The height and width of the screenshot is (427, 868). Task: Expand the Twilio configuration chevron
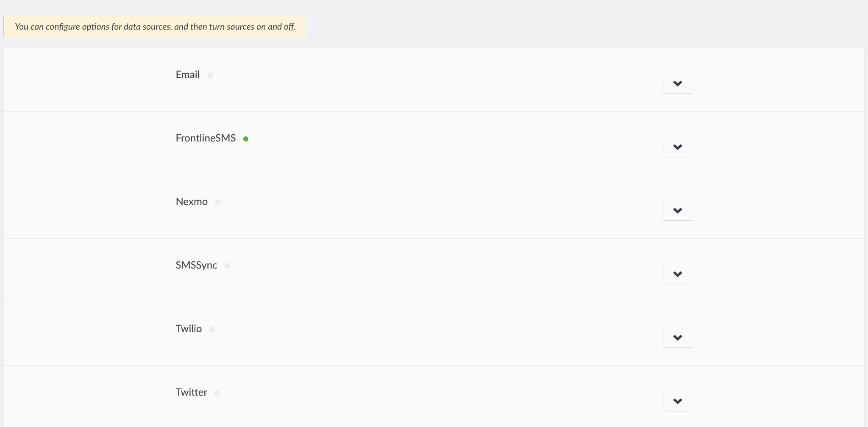(x=677, y=338)
